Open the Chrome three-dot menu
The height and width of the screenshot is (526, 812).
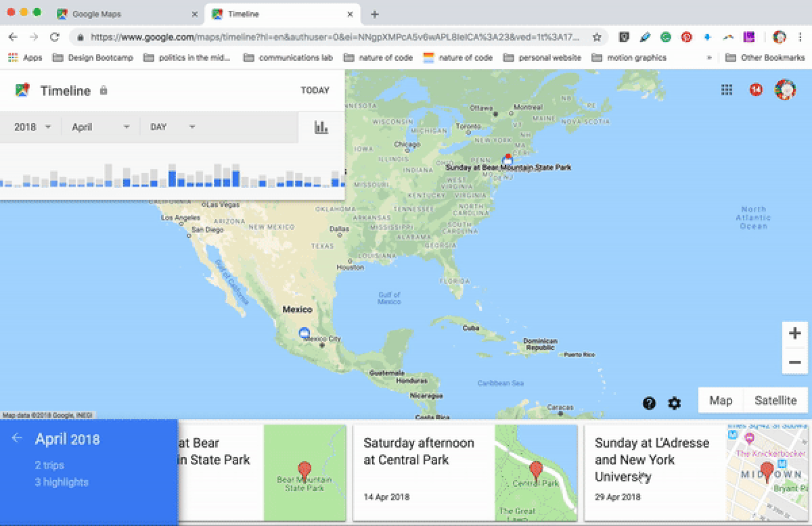pos(800,37)
